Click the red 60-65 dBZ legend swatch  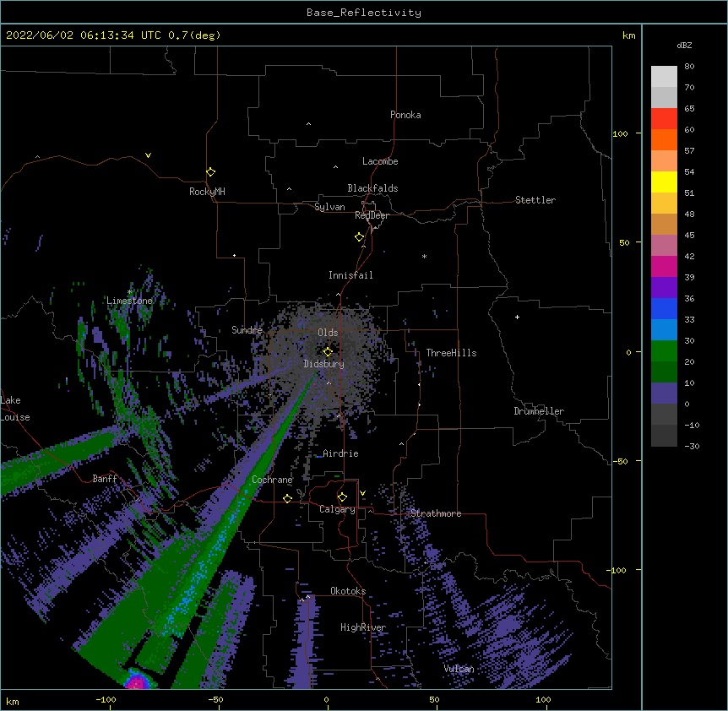click(664, 119)
